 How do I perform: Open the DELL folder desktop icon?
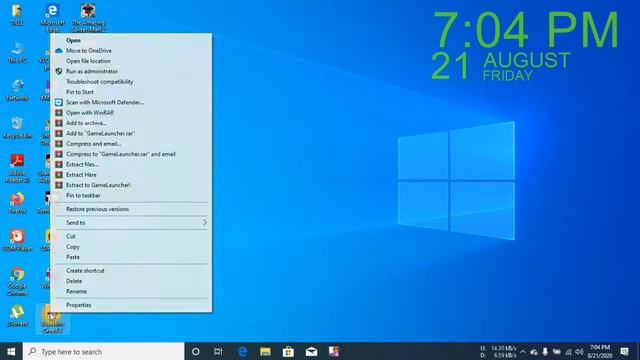pyautogui.click(x=17, y=15)
